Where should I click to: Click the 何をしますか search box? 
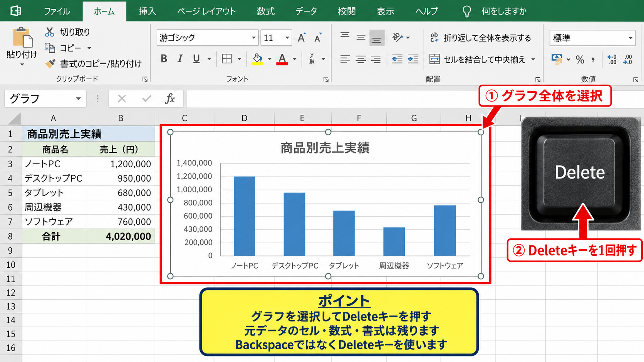coord(504,11)
